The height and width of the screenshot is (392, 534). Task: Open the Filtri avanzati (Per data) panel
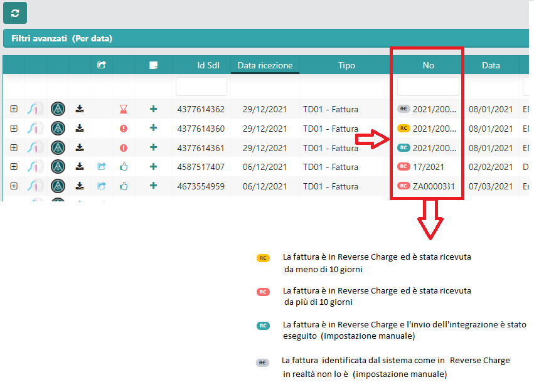(265, 38)
